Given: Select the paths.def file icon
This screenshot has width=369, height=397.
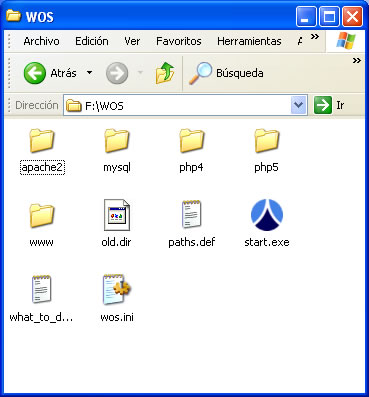Looking at the screenshot, I should tap(192, 215).
